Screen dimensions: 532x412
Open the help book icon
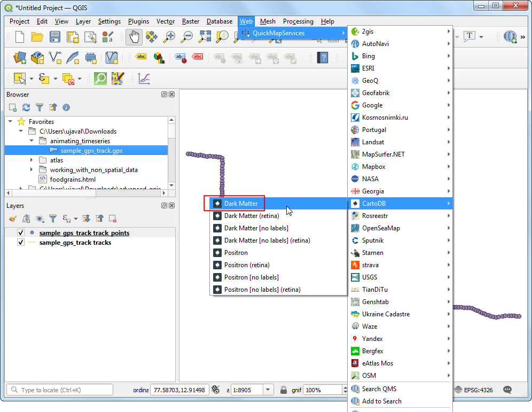coord(322,58)
